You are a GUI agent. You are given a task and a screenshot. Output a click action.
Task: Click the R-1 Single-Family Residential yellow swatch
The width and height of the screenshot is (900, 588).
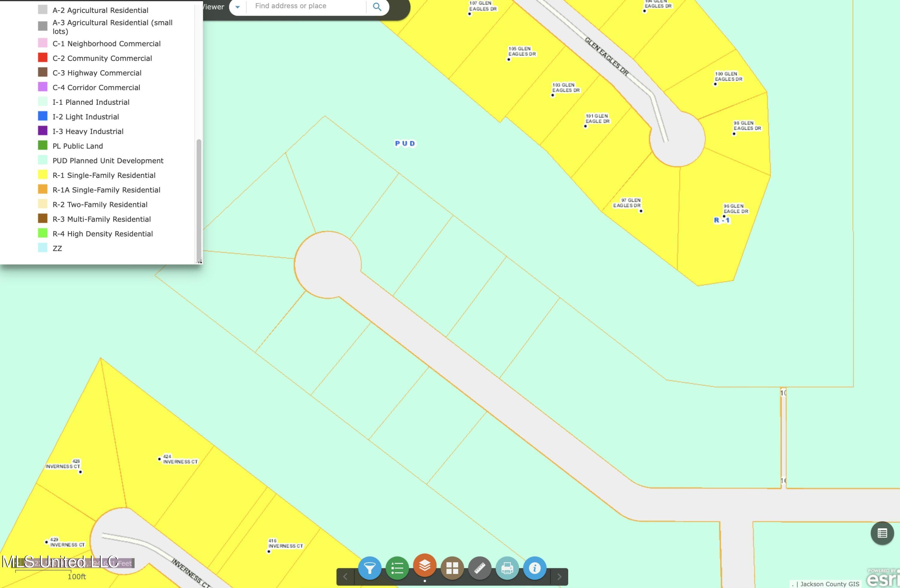tap(43, 175)
